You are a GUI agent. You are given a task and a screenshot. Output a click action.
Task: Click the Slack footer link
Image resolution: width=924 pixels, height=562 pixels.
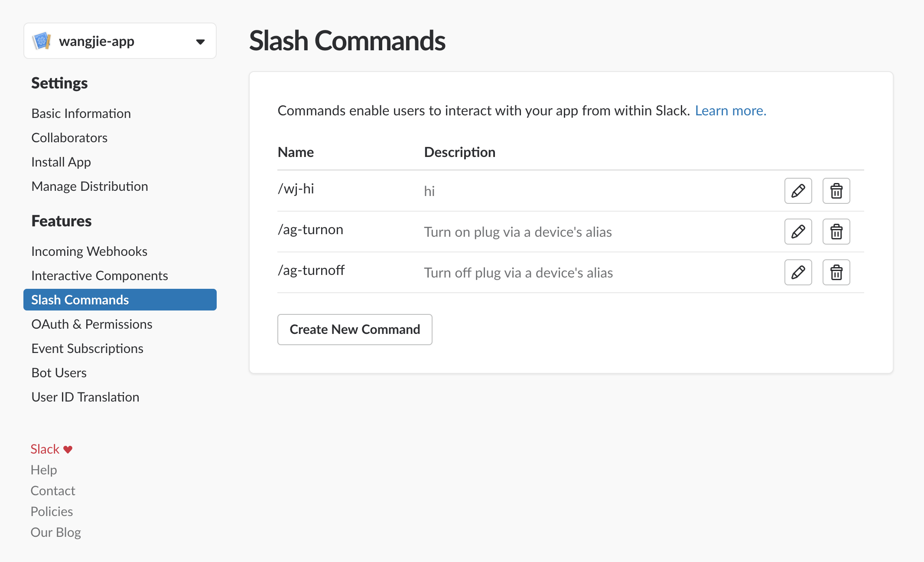click(x=45, y=449)
